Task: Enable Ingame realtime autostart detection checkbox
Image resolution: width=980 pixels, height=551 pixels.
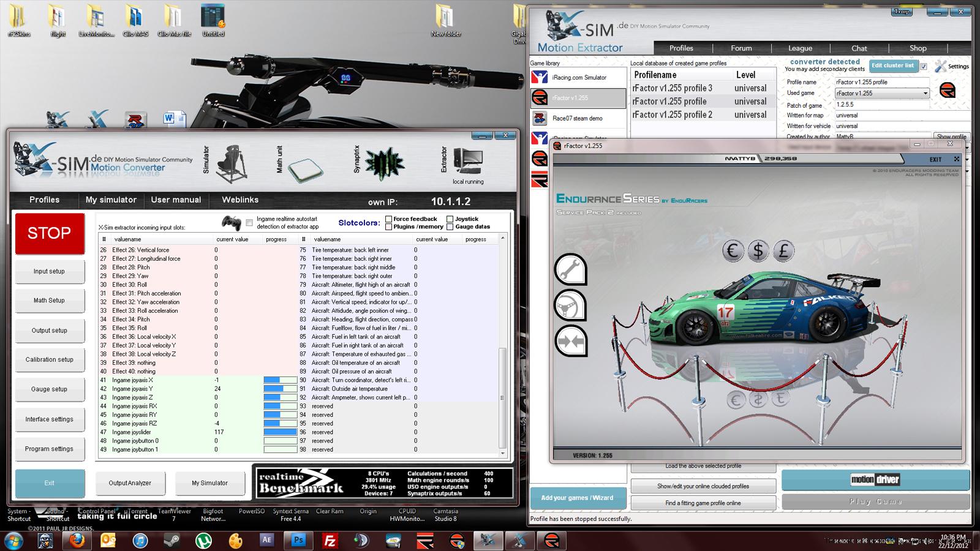Action: pyautogui.click(x=249, y=223)
